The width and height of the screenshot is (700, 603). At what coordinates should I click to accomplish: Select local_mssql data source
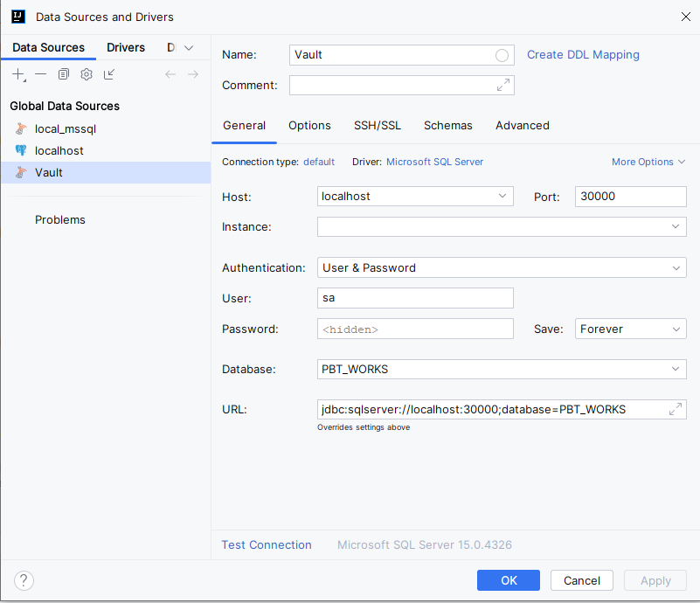tap(106, 128)
